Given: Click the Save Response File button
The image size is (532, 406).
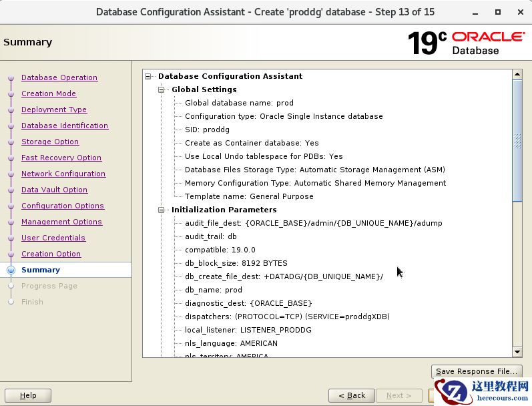Looking at the screenshot, I should 476,371.
